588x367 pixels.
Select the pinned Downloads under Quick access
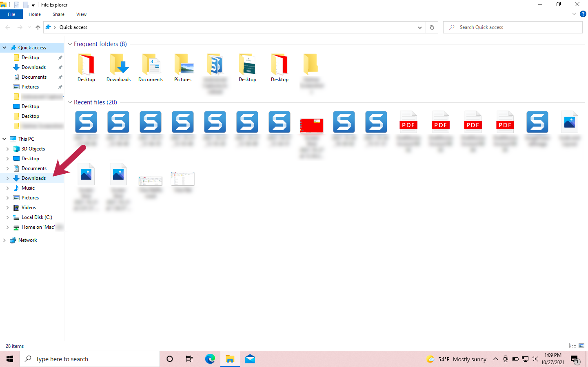tap(33, 67)
